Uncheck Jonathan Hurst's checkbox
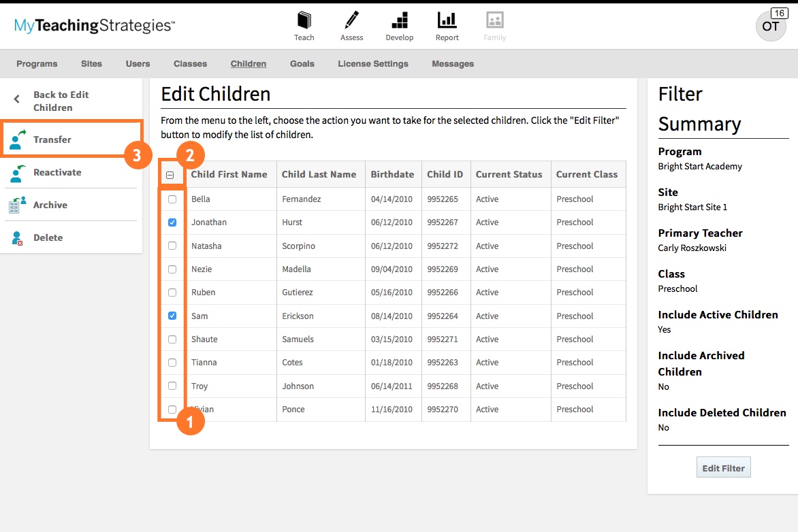This screenshot has height=532, width=798. tap(172, 222)
